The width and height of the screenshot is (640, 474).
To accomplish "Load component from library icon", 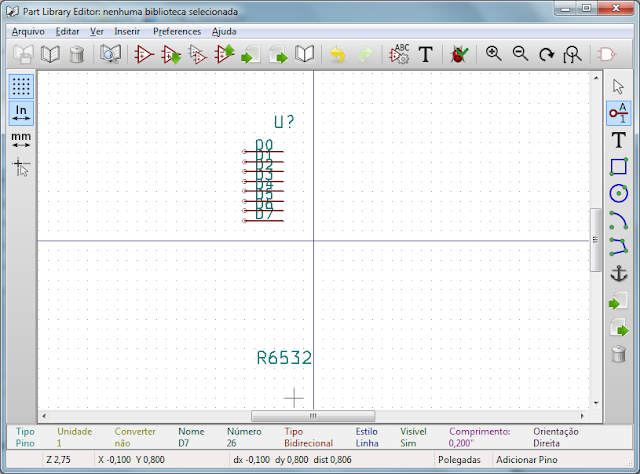I will tap(171, 54).
